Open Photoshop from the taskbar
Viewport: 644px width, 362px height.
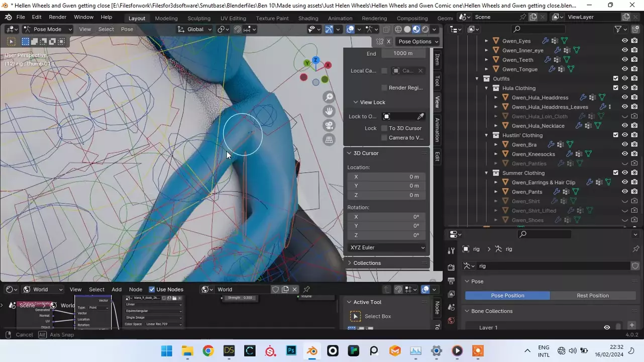point(291,351)
